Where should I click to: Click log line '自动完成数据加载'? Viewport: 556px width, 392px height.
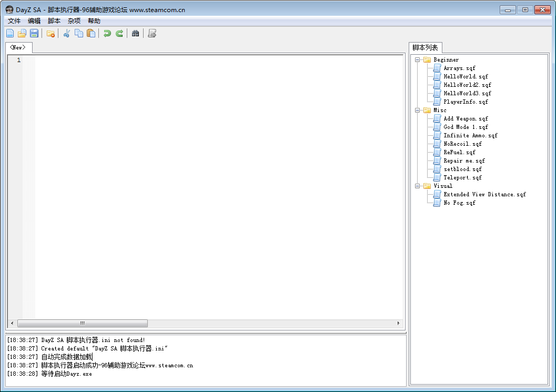(x=49, y=357)
